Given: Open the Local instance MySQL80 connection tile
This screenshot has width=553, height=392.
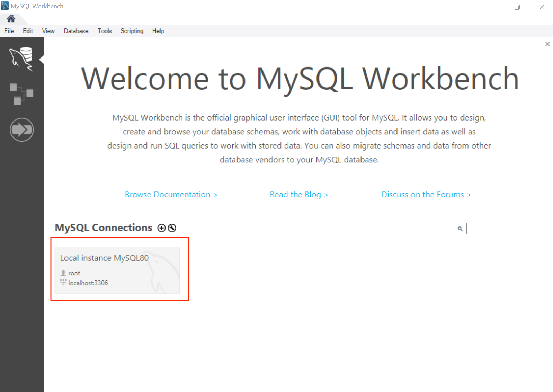Looking at the screenshot, I should tap(117, 270).
